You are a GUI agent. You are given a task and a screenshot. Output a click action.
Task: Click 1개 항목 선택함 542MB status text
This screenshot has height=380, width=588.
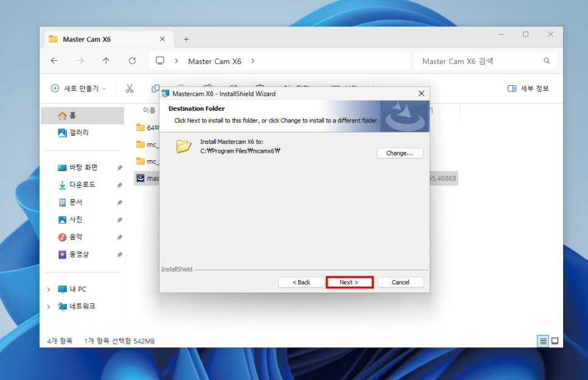(119, 341)
